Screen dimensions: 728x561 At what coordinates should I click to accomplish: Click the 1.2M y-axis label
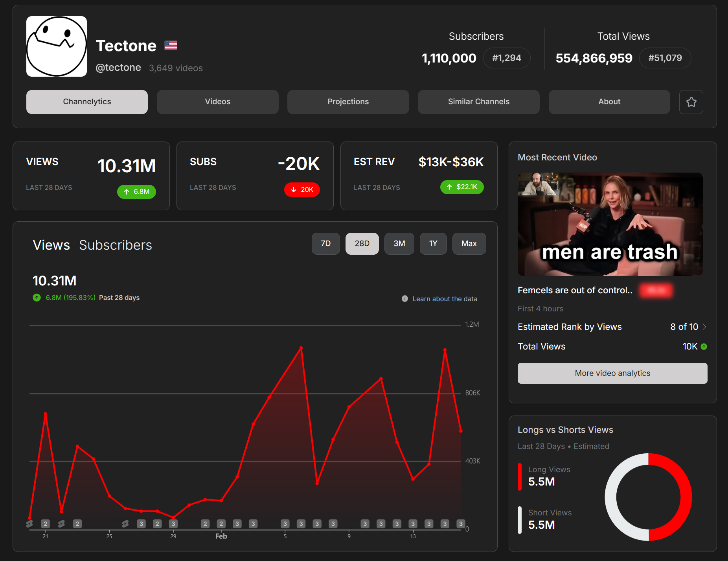472,324
